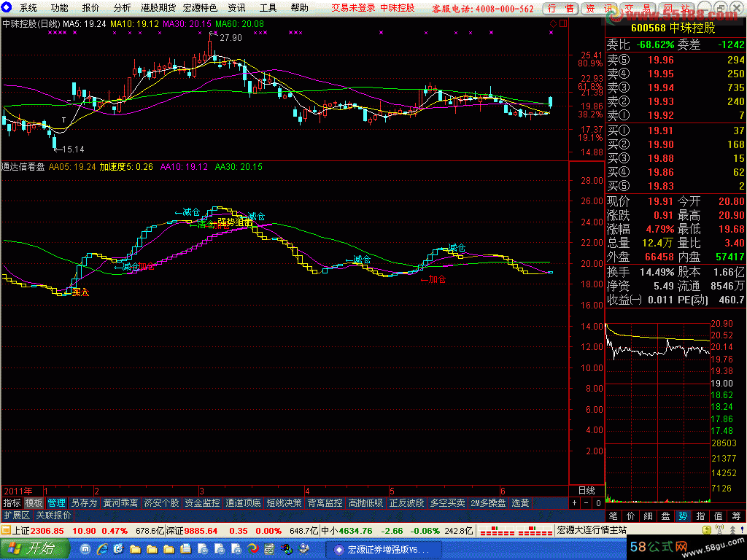
Task: Click the up-arrows icon in status bar
Action: tap(732, 530)
